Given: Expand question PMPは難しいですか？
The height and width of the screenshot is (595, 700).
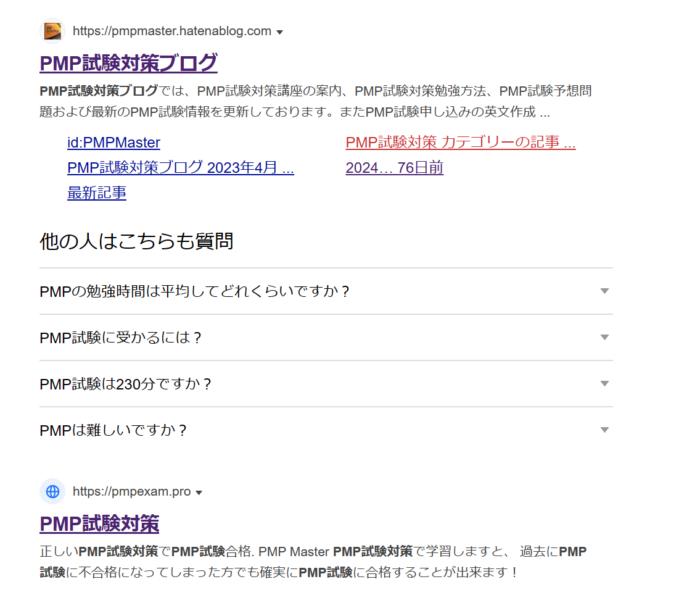Looking at the screenshot, I should pyautogui.click(x=113, y=430).
